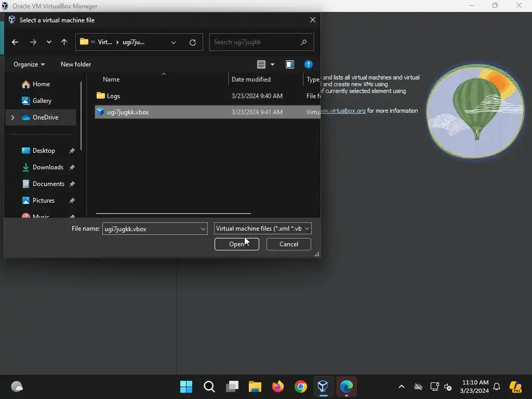Launch File Explorer from taskbar

click(x=255, y=387)
